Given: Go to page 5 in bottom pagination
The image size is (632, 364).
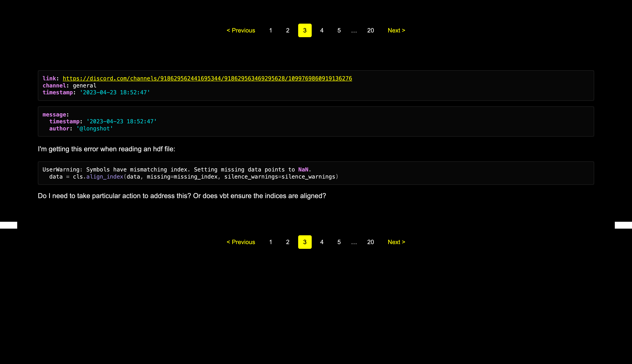Looking at the screenshot, I should click(x=339, y=242).
